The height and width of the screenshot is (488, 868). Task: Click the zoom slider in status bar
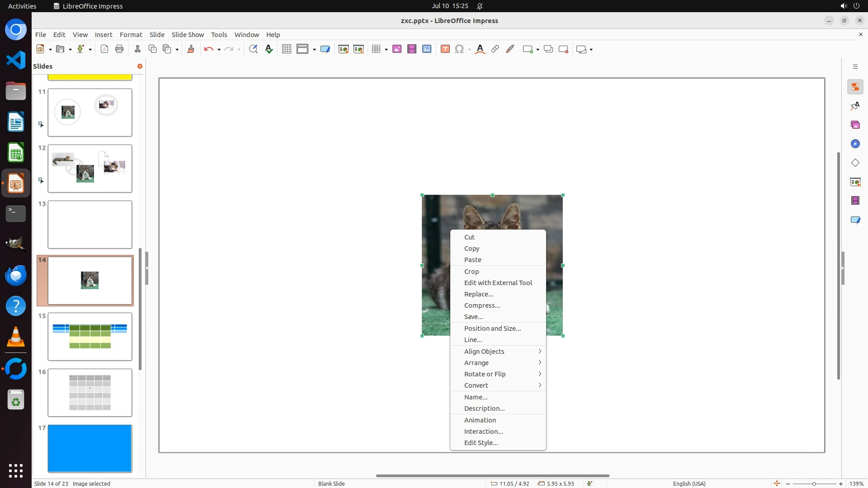(x=814, y=484)
